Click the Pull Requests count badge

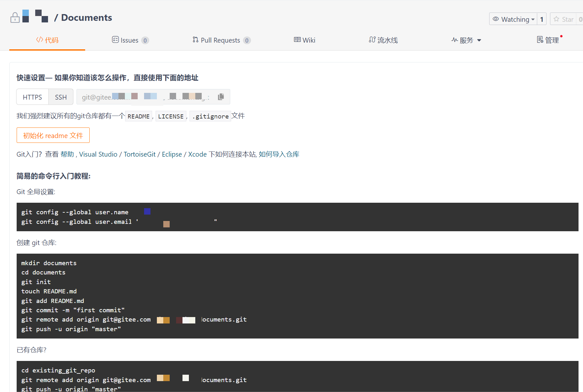[x=247, y=40]
